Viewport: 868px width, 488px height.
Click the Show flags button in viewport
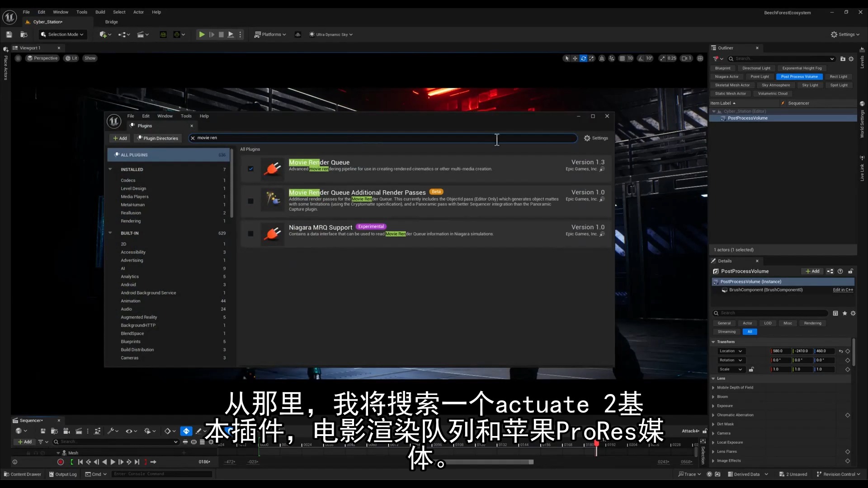coord(90,58)
